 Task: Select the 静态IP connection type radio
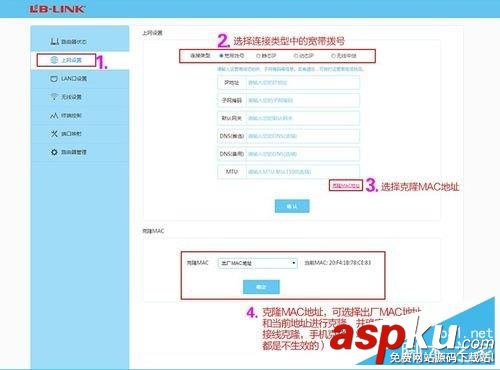click(258, 56)
